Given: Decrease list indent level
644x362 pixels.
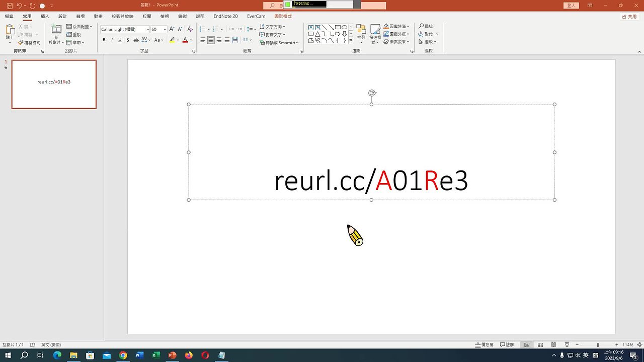Looking at the screenshot, I should [x=231, y=29].
